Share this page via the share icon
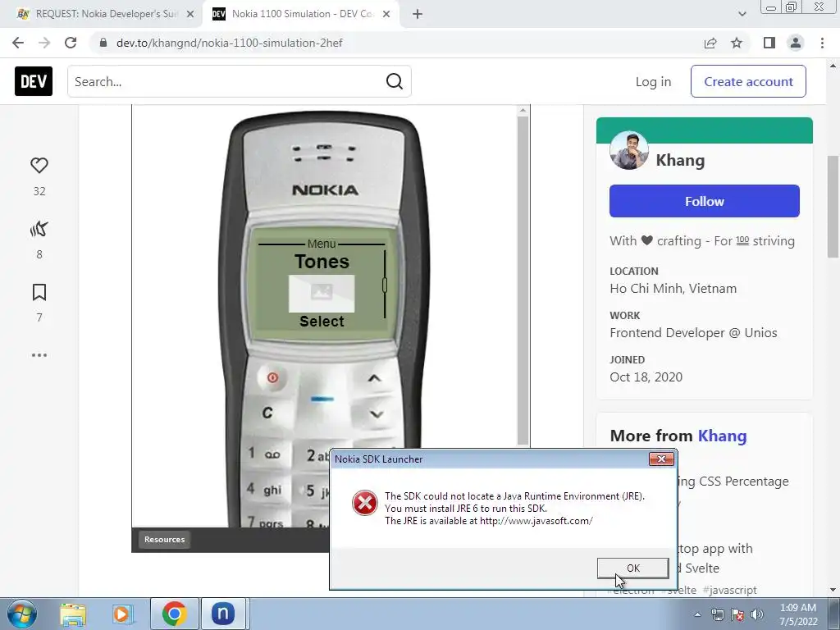 coord(710,43)
